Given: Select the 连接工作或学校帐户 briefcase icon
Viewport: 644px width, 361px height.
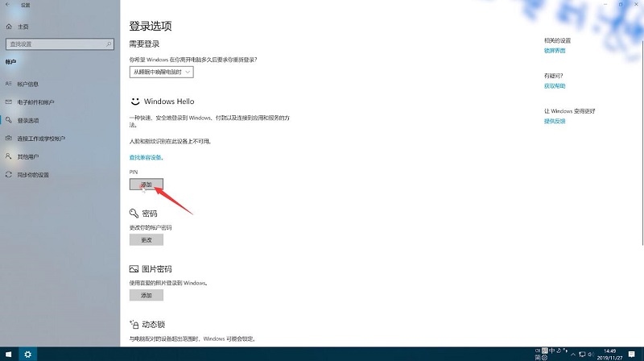Looking at the screenshot, I should click(9, 138).
